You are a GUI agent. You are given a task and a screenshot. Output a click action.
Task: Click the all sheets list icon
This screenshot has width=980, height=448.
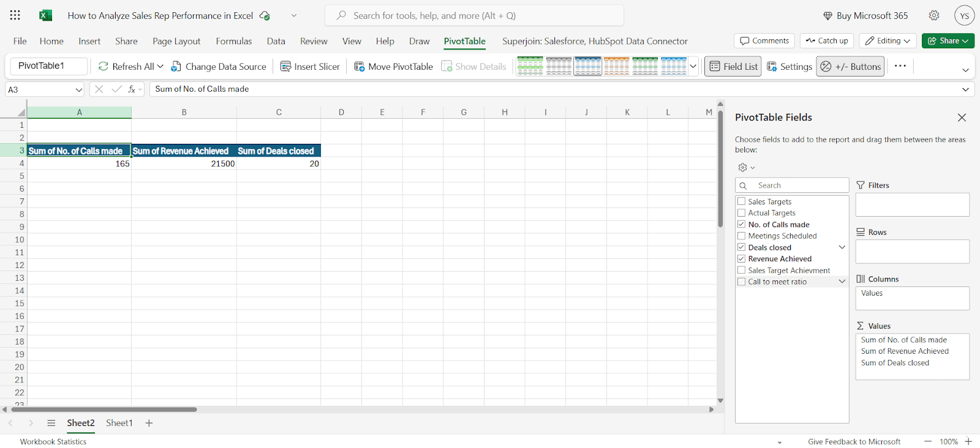pyautogui.click(x=51, y=423)
